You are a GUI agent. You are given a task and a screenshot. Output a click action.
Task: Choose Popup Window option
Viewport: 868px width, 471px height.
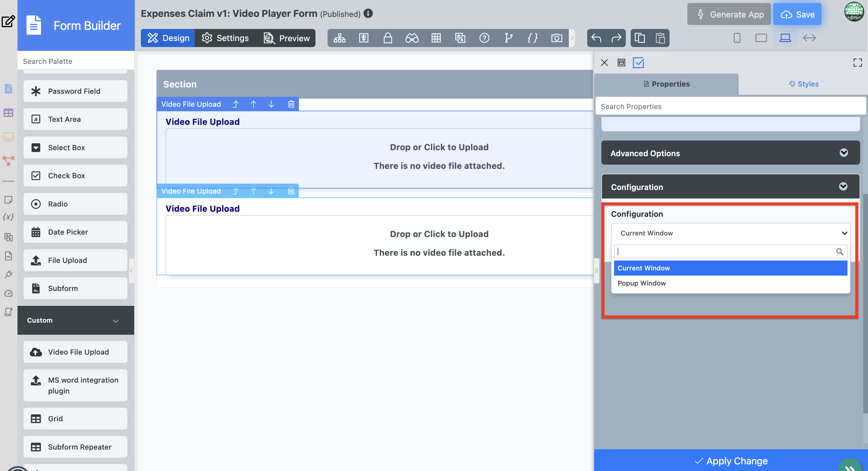pyautogui.click(x=641, y=283)
